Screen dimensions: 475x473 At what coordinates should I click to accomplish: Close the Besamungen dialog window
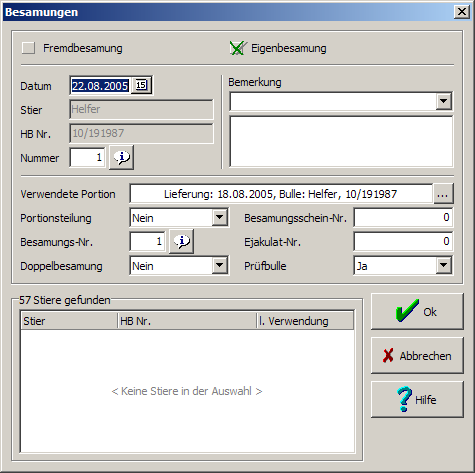point(462,12)
